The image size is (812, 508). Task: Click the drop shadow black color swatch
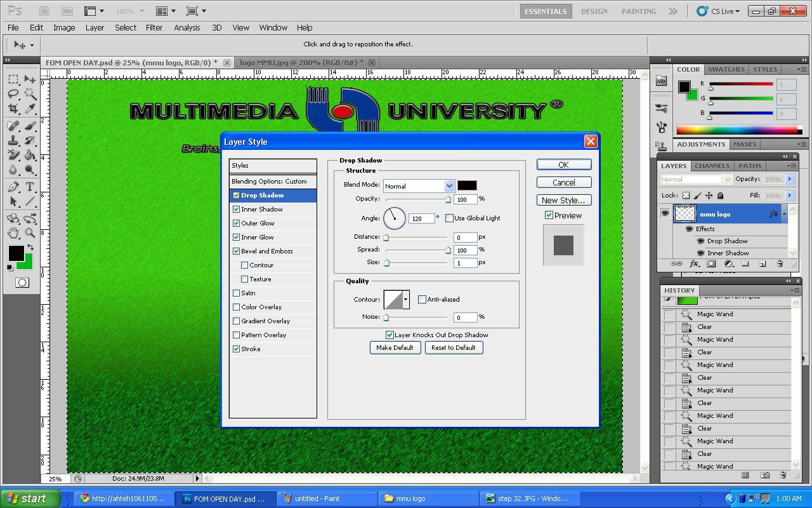(468, 185)
